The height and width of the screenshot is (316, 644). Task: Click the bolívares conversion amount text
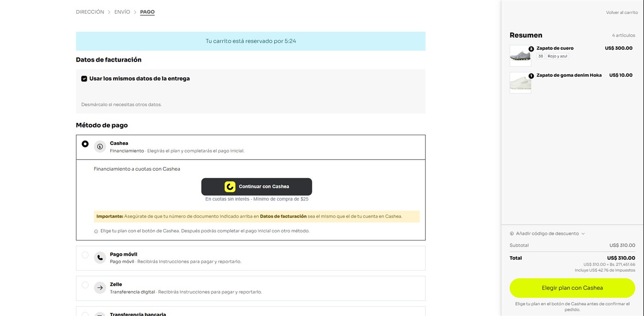tap(609, 264)
